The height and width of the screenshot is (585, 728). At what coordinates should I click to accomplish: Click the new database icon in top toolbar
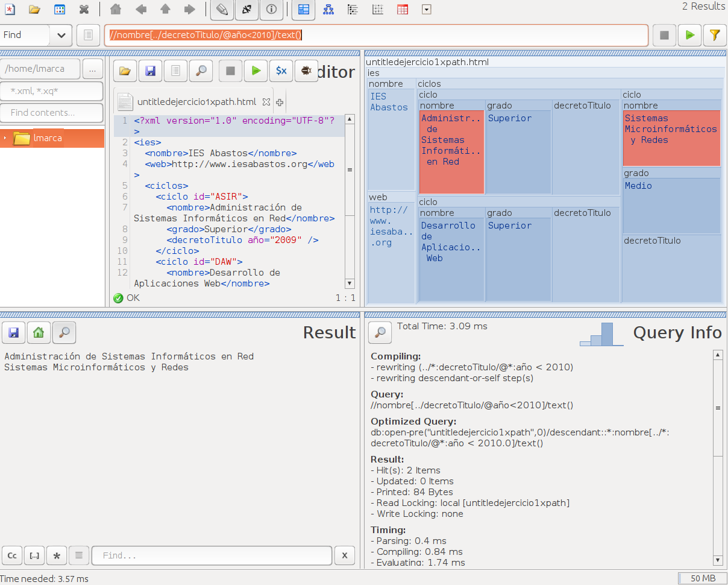coord(10,9)
